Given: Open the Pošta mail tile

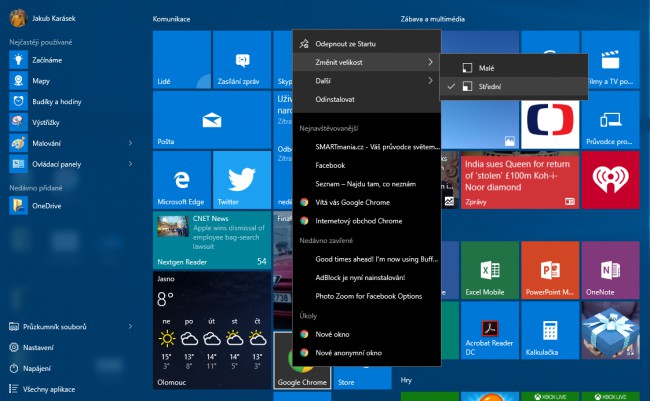Looking at the screenshot, I should click(212, 120).
